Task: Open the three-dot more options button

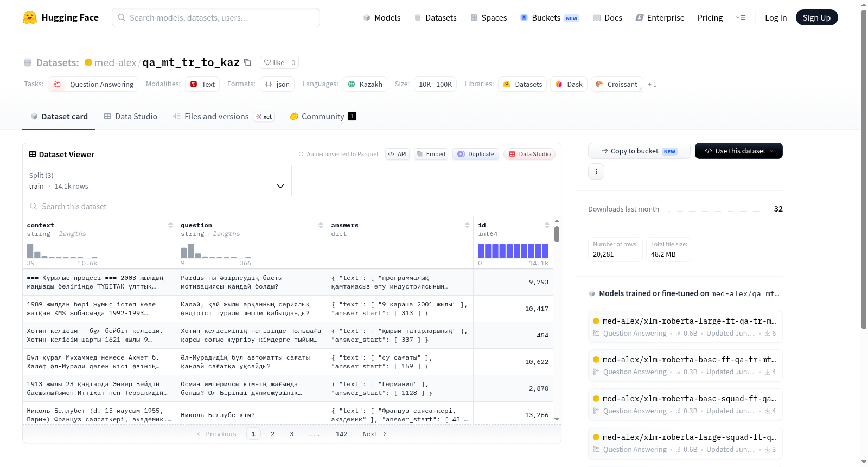Action: [596, 171]
